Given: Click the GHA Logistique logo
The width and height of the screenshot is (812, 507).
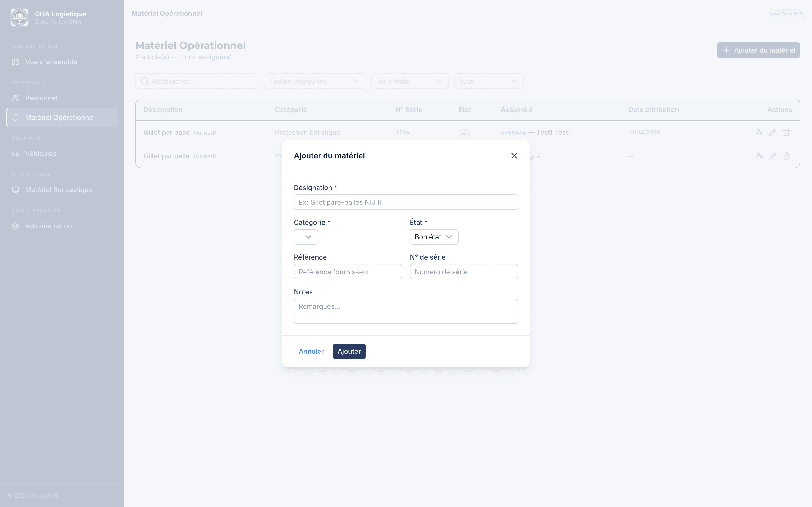Looking at the screenshot, I should tap(19, 17).
